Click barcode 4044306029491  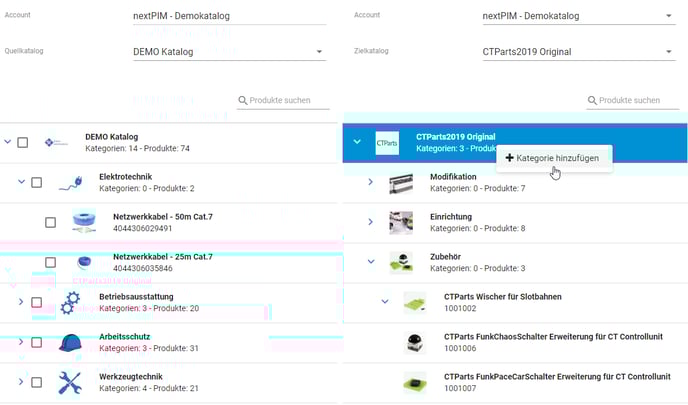click(142, 229)
